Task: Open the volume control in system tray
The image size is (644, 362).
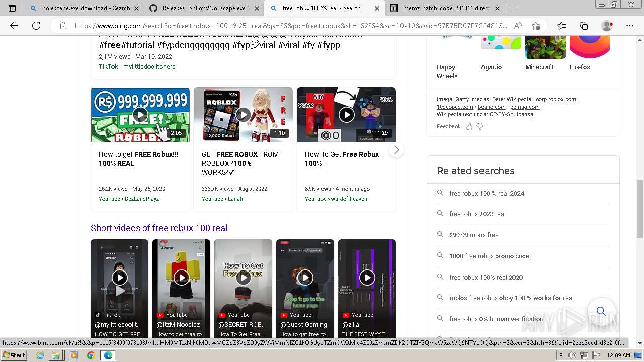Action: pyautogui.click(x=572, y=355)
